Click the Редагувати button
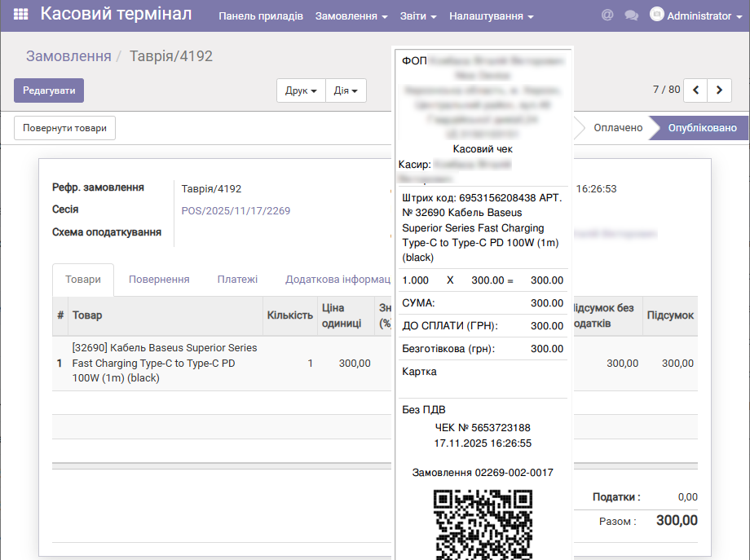This screenshot has width=750, height=560. [x=49, y=90]
